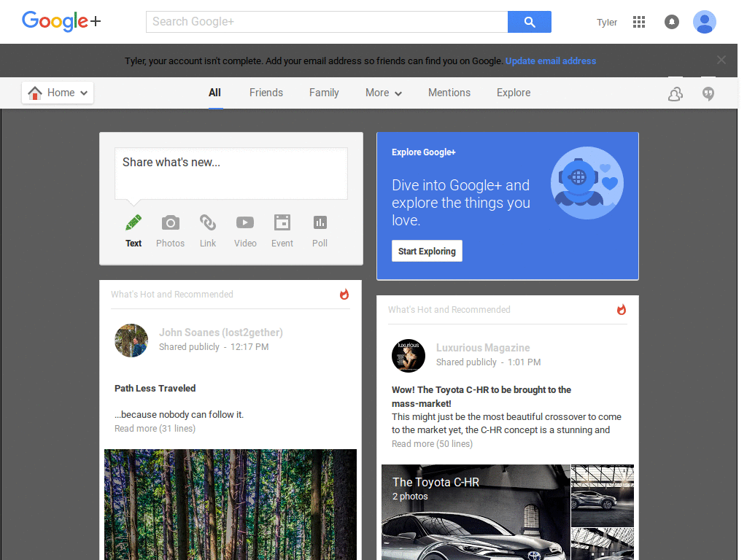747x560 pixels.
Task: Click the flame icon on Luxurious Magazine card
Action: coord(622,309)
